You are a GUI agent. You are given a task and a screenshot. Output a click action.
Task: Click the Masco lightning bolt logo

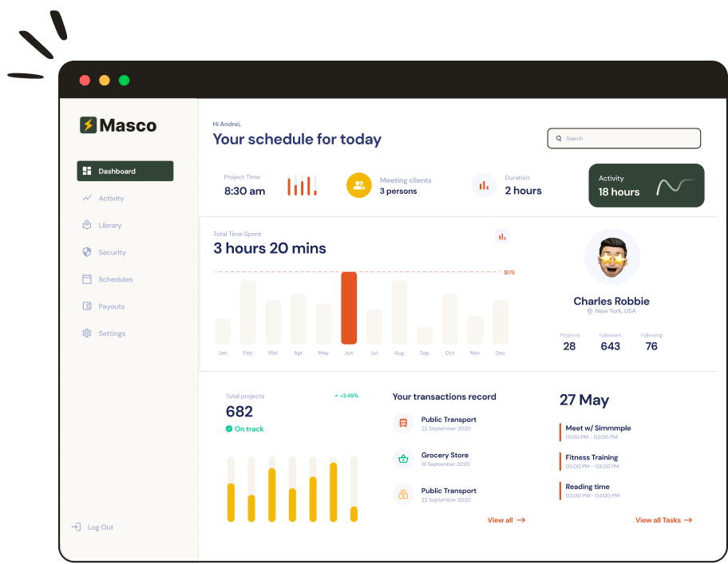pos(88,125)
